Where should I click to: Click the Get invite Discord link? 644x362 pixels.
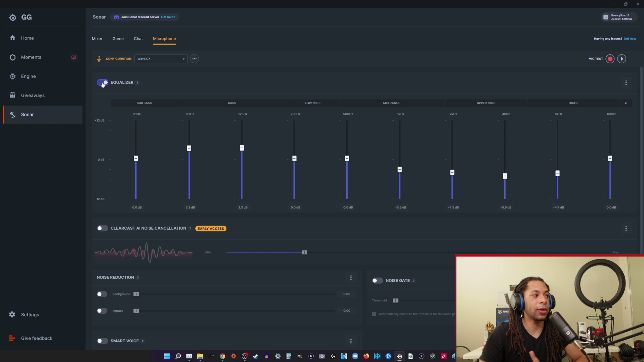(x=168, y=17)
